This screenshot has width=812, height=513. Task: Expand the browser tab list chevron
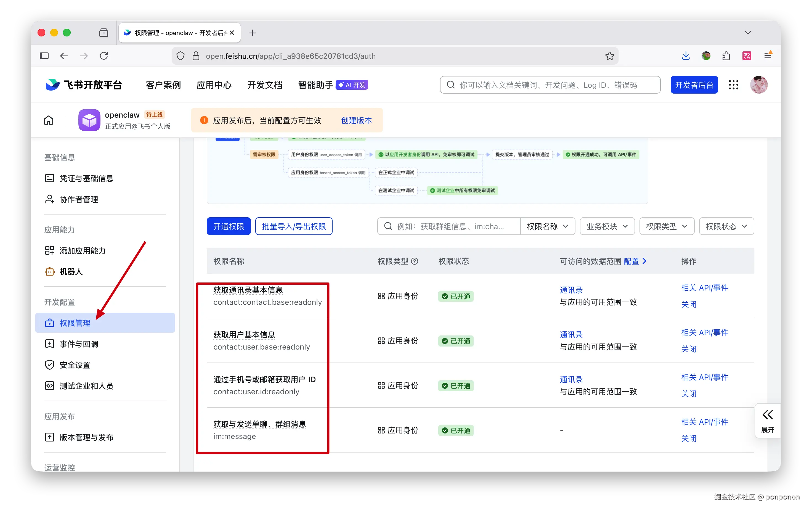[748, 33]
